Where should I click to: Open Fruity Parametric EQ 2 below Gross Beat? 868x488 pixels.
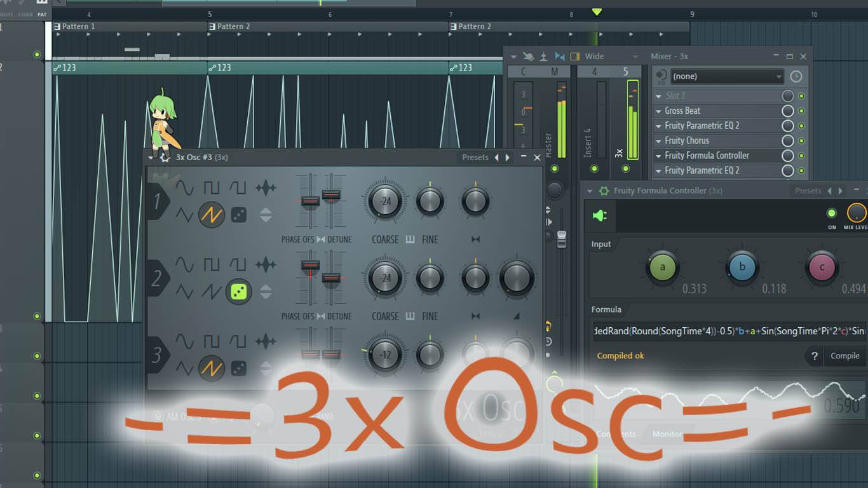click(x=702, y=126)
